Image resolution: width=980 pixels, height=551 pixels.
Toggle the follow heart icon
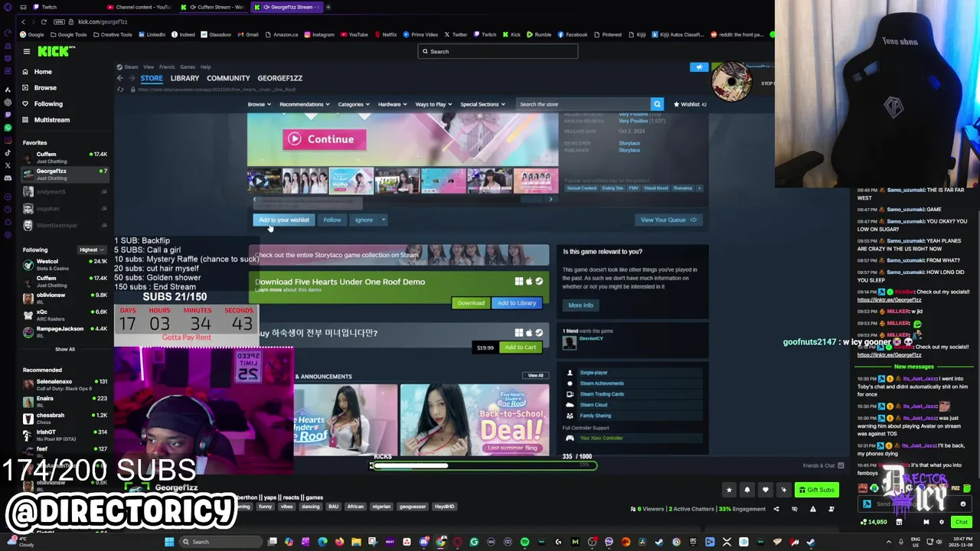pyautogui.click(x=765, y=490)
